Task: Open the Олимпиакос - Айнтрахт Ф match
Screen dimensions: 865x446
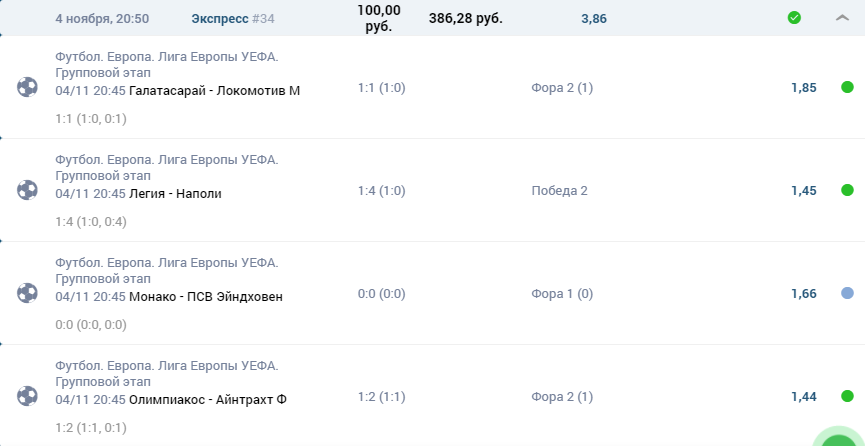Action: tap(207, 400)
